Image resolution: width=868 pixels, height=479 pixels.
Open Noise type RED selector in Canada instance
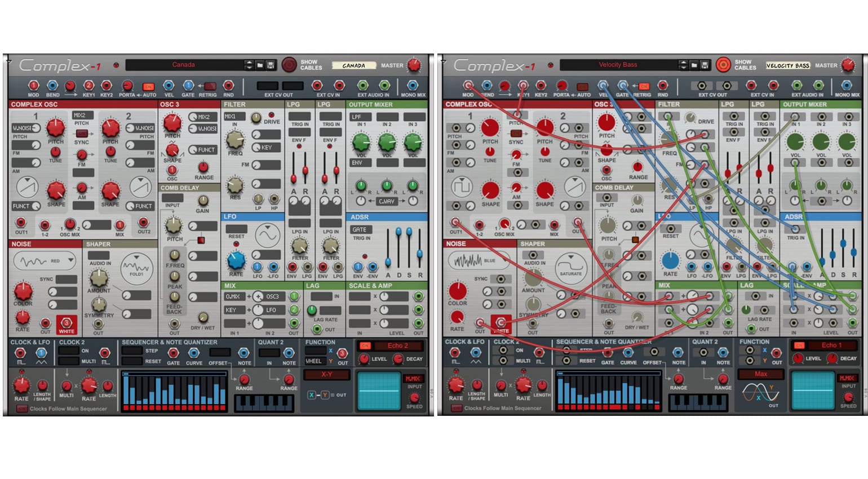(45, 261)
